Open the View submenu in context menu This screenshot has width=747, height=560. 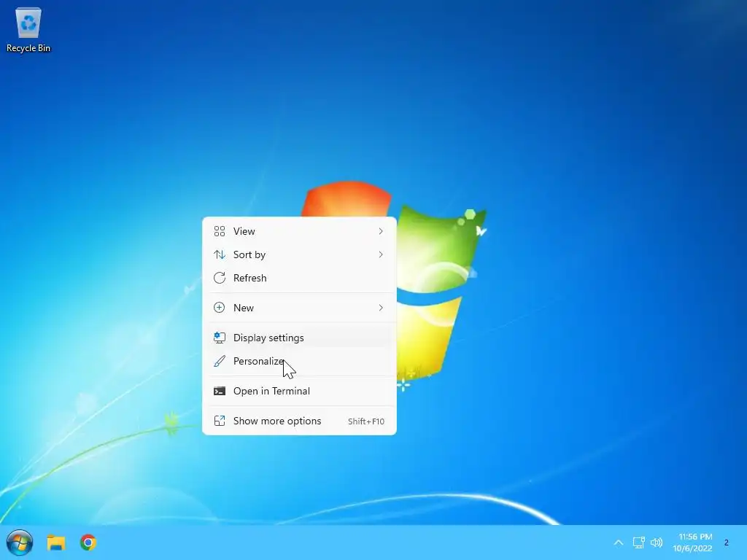[x=299, y=231]
